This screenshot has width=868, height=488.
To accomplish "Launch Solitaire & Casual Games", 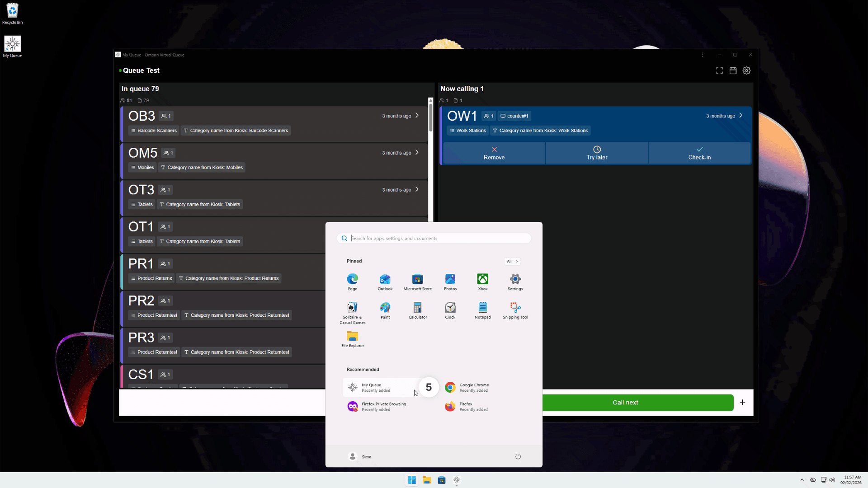I will (x=353, y=313).
